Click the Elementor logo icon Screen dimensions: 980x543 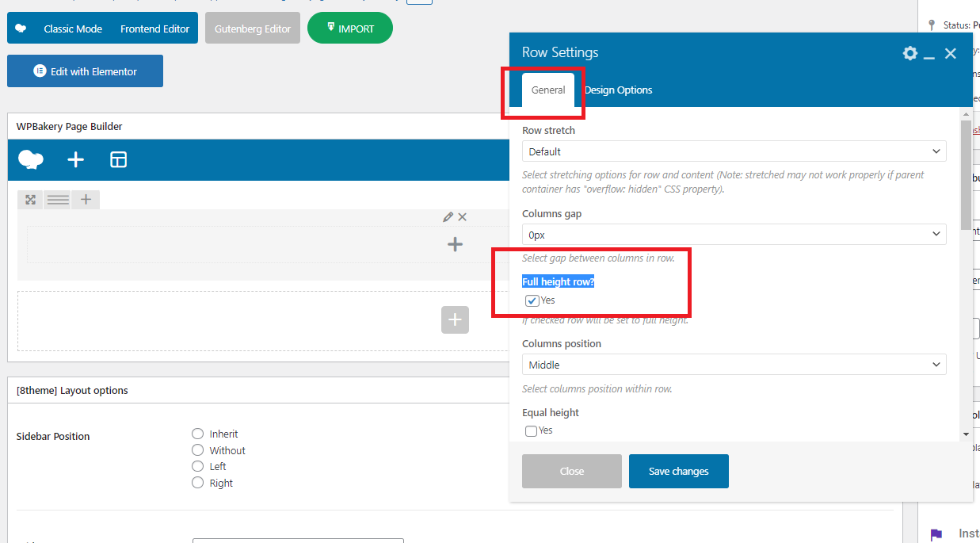tap(40, 71)
